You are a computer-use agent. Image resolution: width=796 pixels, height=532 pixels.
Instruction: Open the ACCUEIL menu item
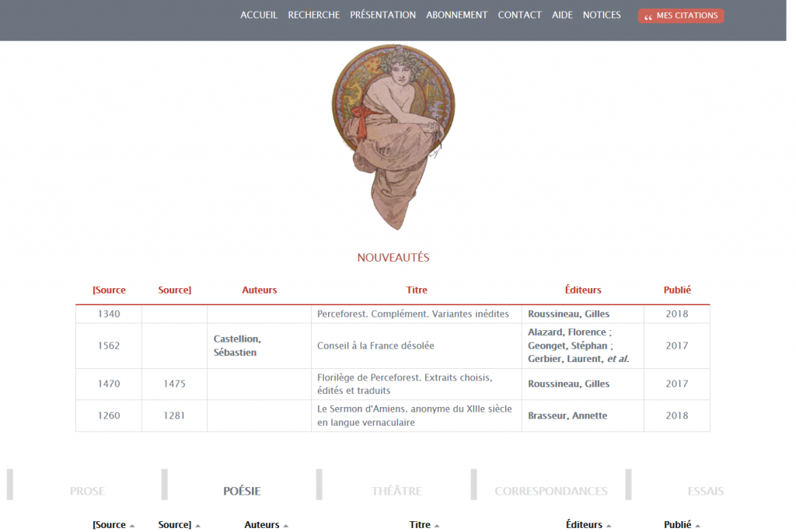click(x=259, y=16)
